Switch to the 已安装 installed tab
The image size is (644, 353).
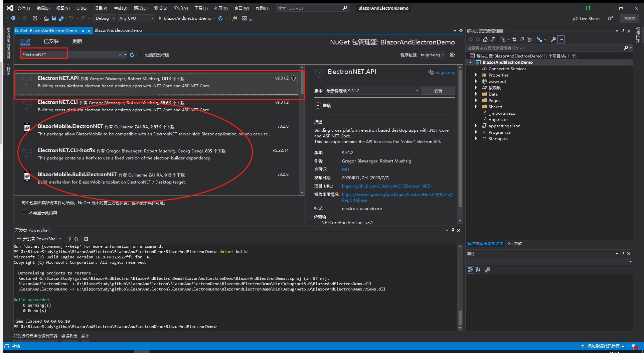click(51, 41)
